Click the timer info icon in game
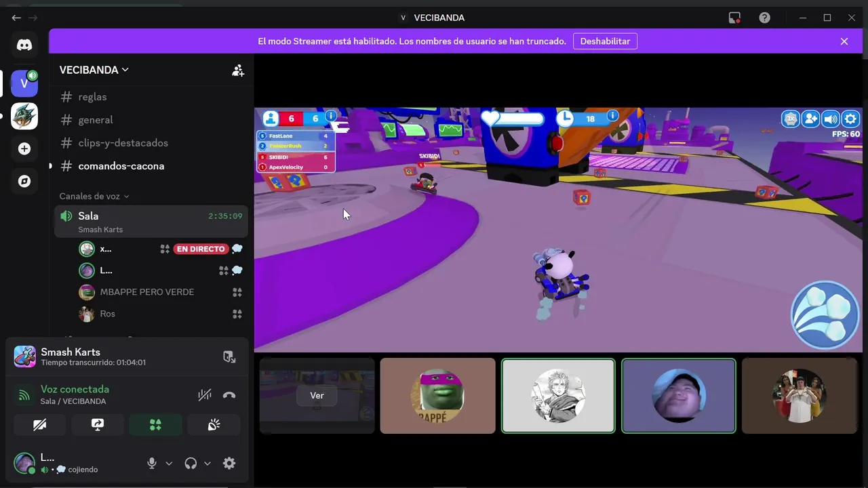The height and width of the screenshot is (488, 868). coord(612,116)
